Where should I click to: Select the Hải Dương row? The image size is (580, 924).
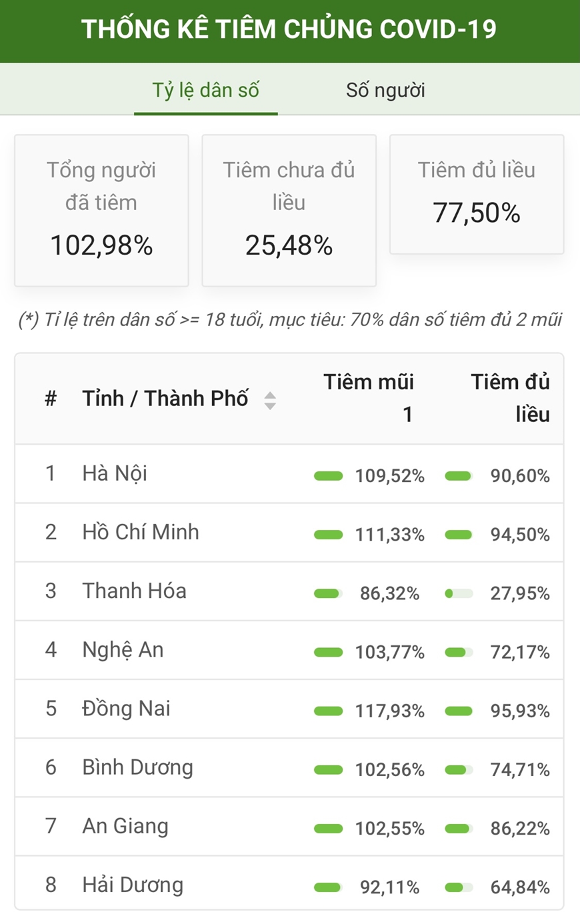[x=289, y=884]
